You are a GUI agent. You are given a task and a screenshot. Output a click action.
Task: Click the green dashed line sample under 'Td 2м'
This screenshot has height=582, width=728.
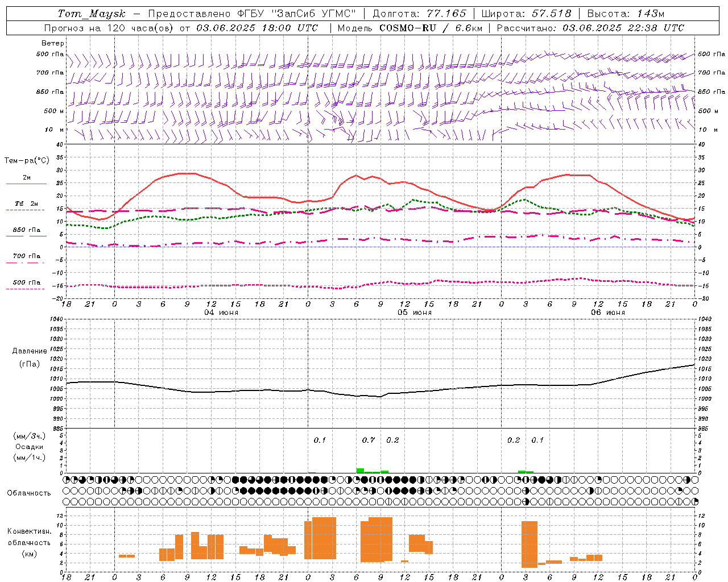[26, 210]
